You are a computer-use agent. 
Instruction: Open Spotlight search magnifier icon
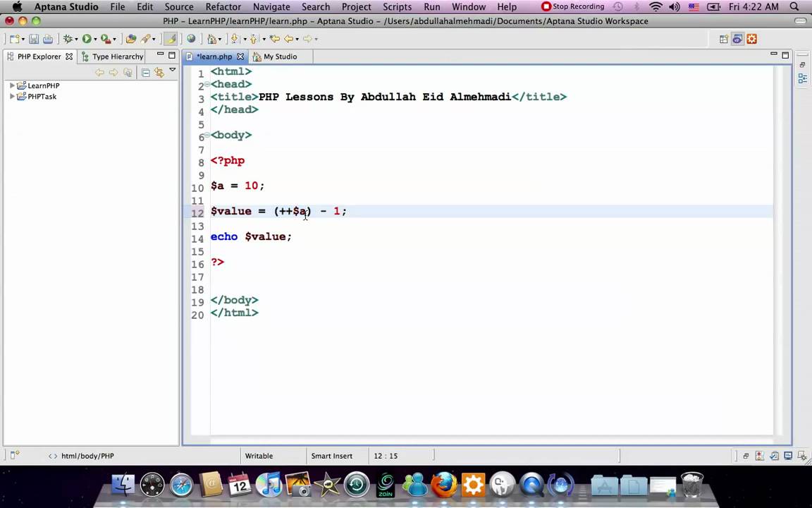point(794,7)
